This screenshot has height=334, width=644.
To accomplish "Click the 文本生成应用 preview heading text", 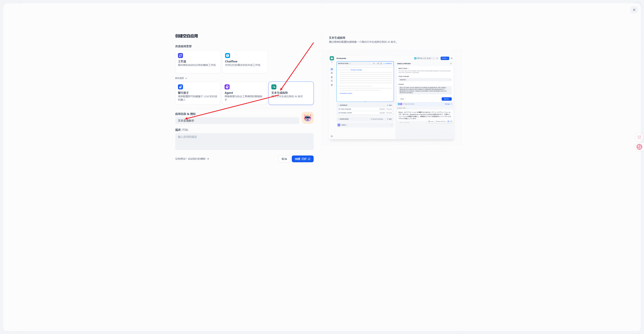I will click(337, 38).
